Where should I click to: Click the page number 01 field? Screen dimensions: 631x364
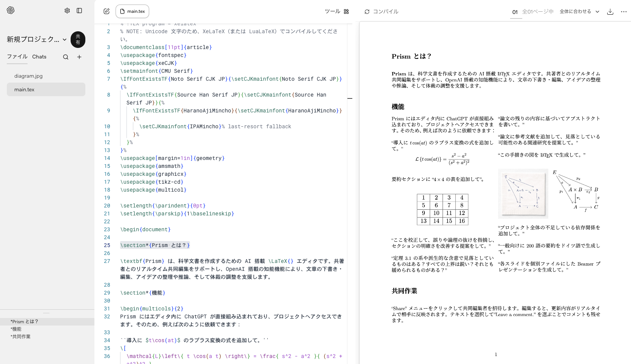515,12
